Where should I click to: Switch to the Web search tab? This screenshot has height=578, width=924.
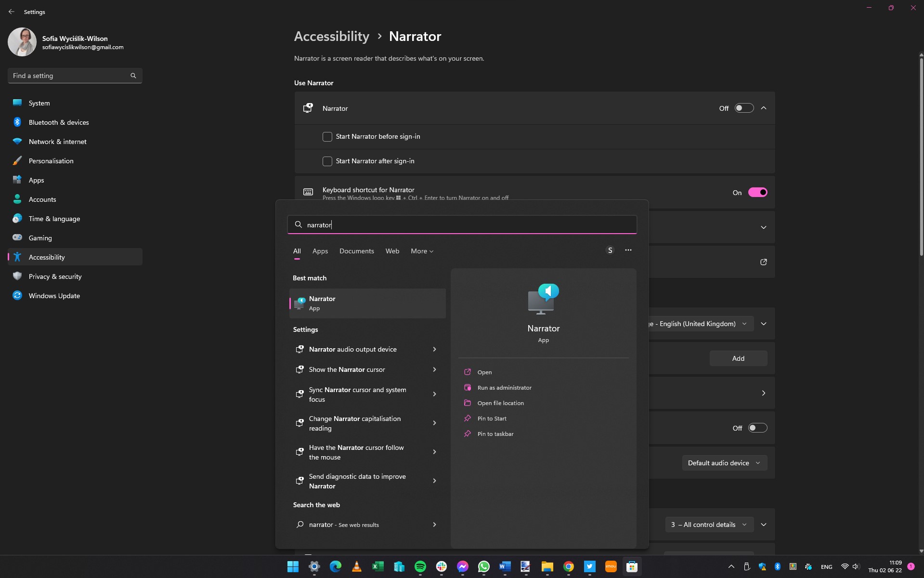coord(392,251)
